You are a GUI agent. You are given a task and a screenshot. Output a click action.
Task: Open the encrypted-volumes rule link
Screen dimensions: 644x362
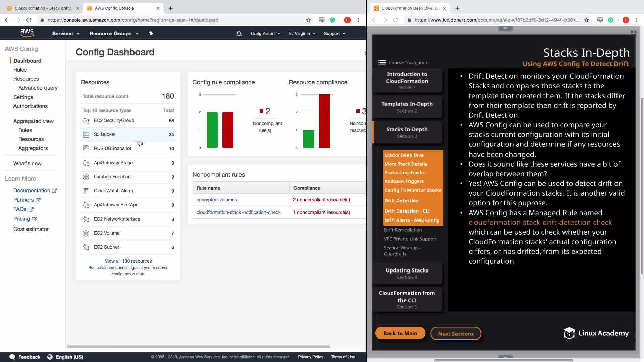point(216,200)
